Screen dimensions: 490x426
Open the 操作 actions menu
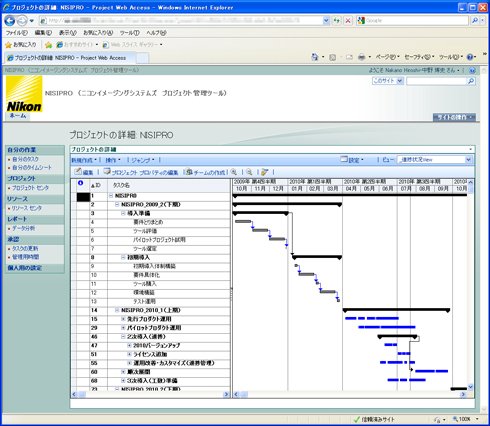point(113,160)
